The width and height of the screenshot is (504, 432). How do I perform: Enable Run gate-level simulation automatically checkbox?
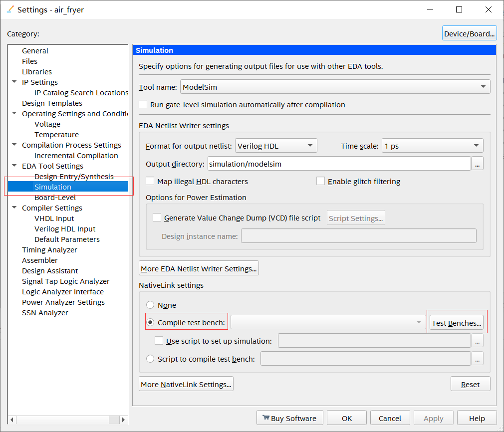[x=143, y=105]
